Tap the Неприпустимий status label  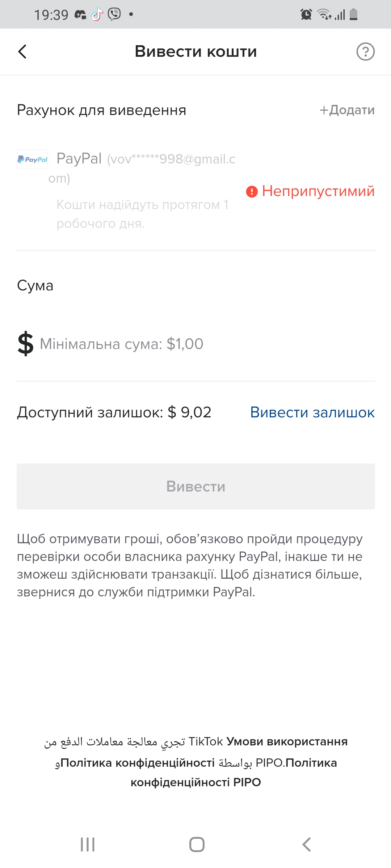pos(318,191)
